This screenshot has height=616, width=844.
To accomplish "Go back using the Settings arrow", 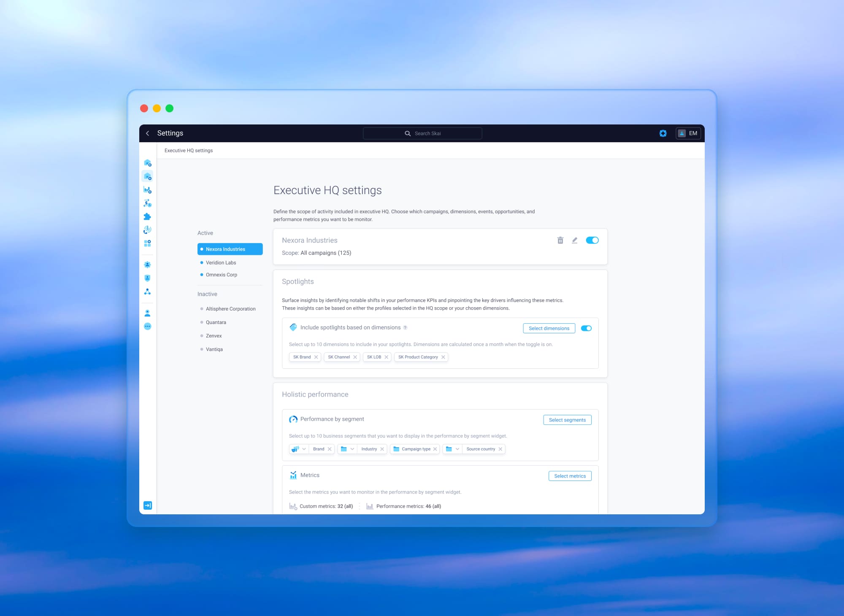I will point(147,133).
